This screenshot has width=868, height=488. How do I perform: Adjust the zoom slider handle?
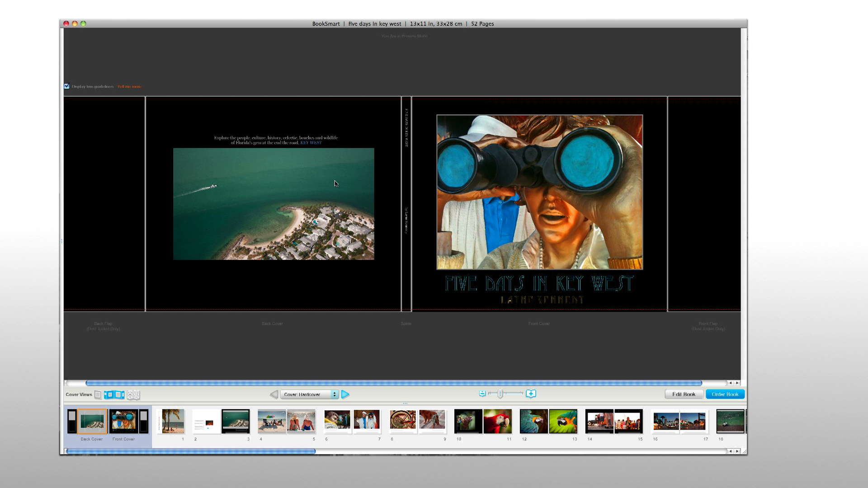pyautogui.click(x=500, y=394)
